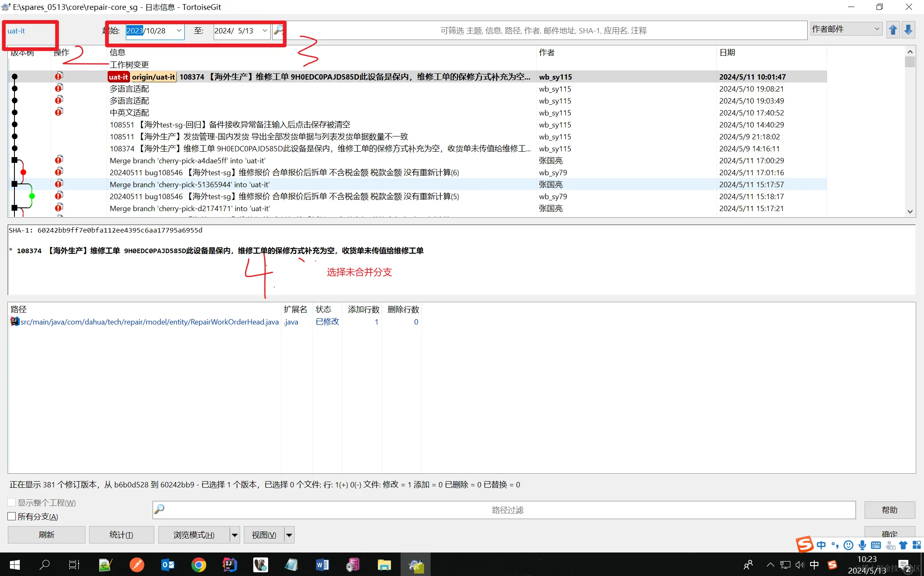This screenshot has width=924, height=576.
Task: Select Merge branch cherry-pick-d2174171 row
Action: [417, 208]
